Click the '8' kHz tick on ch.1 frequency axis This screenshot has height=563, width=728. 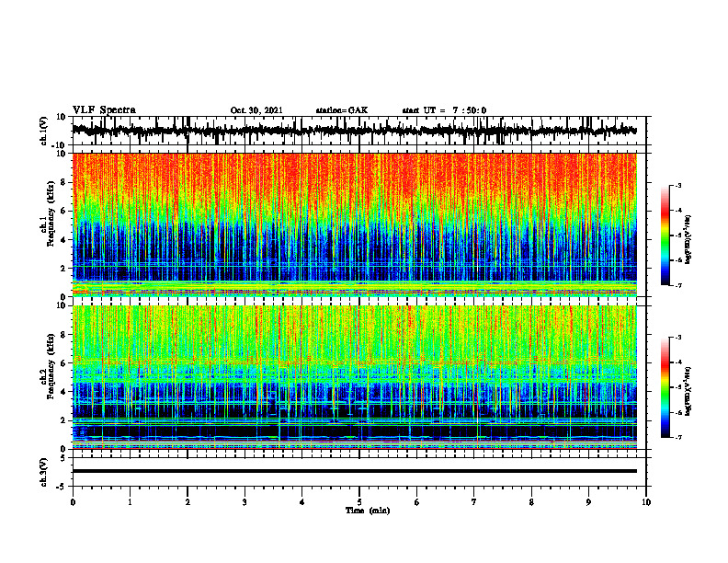64,182
